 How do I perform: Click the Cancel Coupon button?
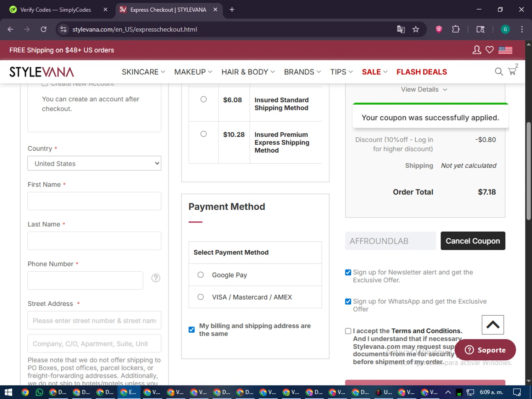473,241
